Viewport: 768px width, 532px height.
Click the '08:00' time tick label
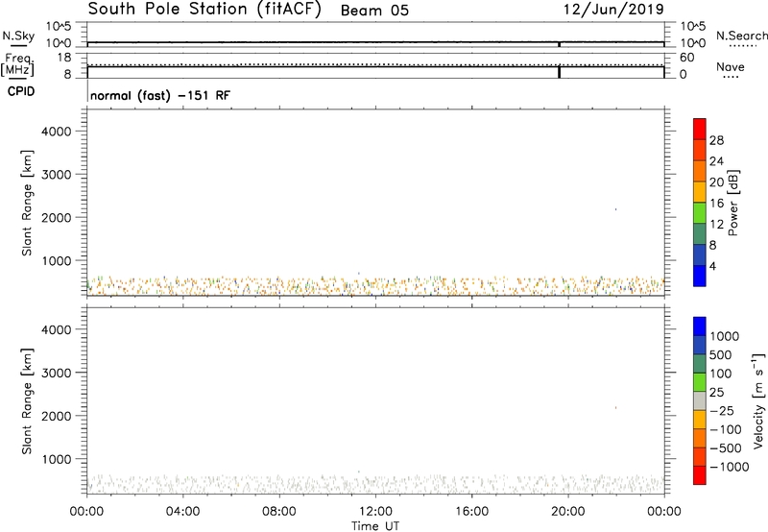click(278, 512)
